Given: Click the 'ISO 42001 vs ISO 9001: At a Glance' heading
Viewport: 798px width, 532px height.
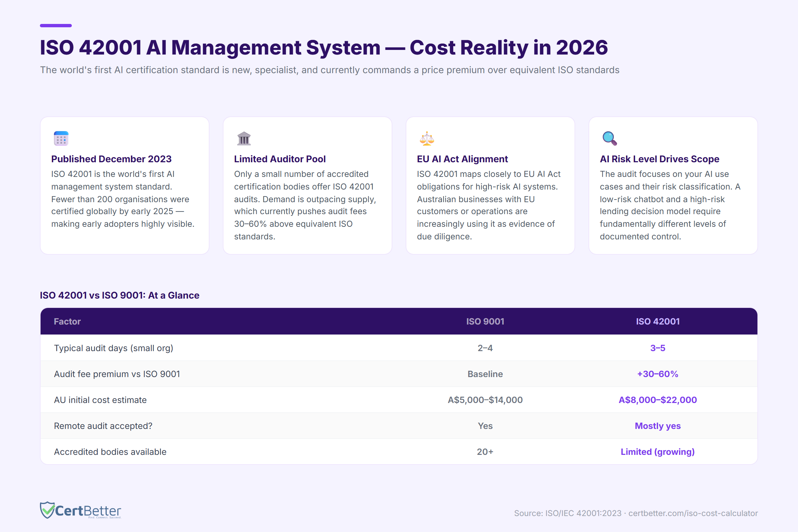Looking at the screenshot, I should tap(119, 295).
